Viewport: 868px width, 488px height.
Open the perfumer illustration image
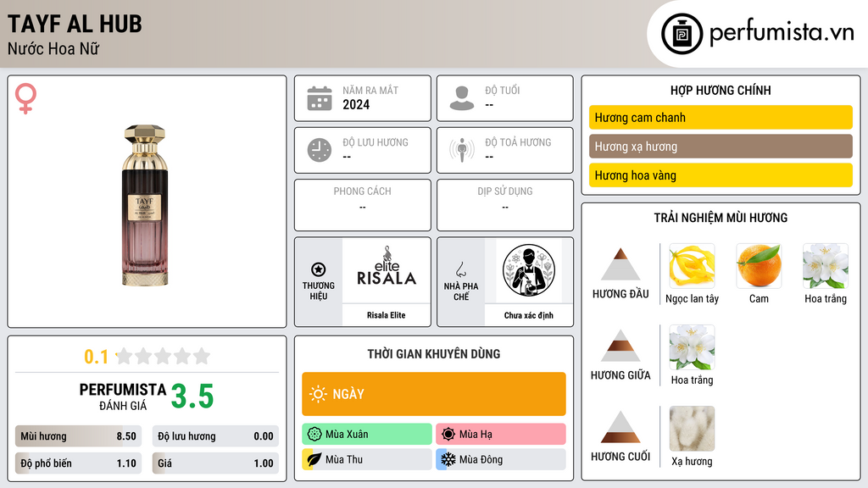pyautogui.click(x=529, y=270)
